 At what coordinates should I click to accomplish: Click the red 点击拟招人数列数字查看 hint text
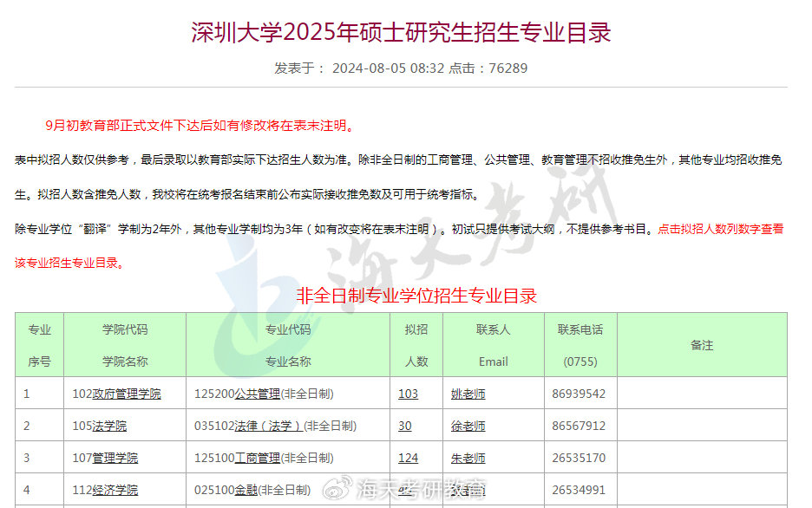[x=720, y=229]
